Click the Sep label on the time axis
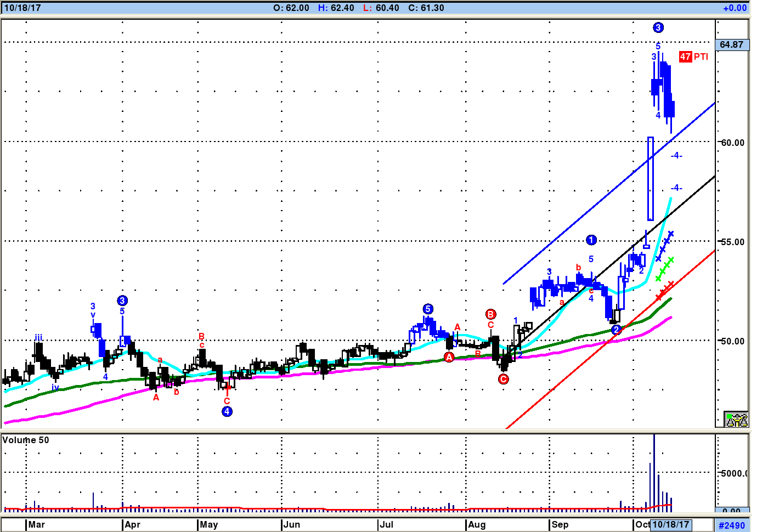Screen dimensions: 768x532 tap(560, 525)
